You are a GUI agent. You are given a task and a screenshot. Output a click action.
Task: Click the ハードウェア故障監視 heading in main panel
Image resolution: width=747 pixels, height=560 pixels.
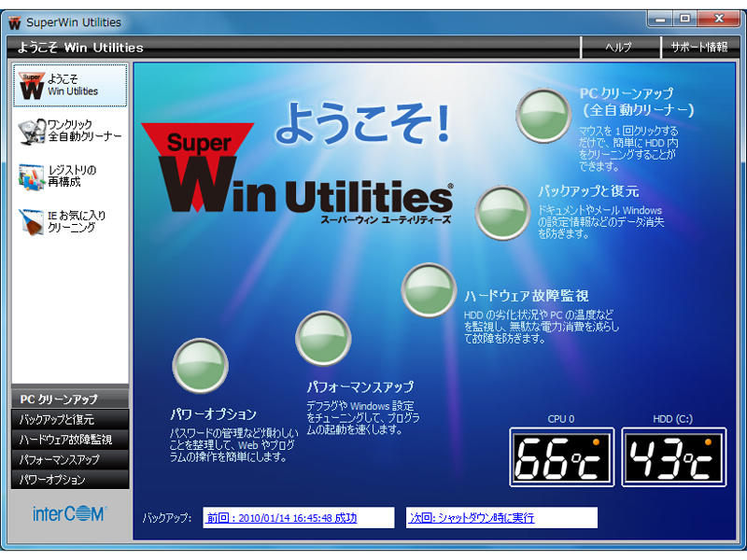[x=526, y=296]
